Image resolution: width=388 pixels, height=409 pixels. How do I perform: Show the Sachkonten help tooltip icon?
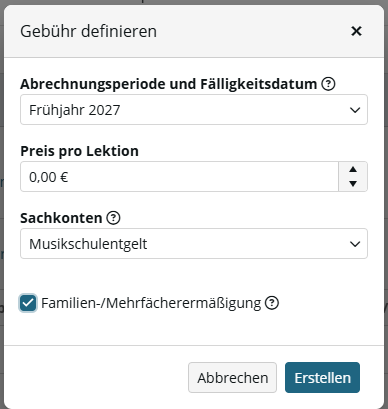pyautogui.click(x=113, y=218)
